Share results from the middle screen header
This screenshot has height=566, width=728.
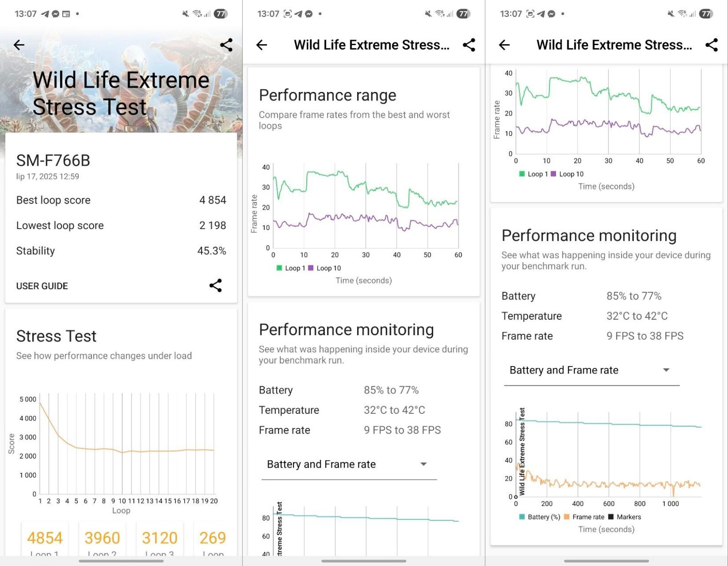[x=469, y=45]
